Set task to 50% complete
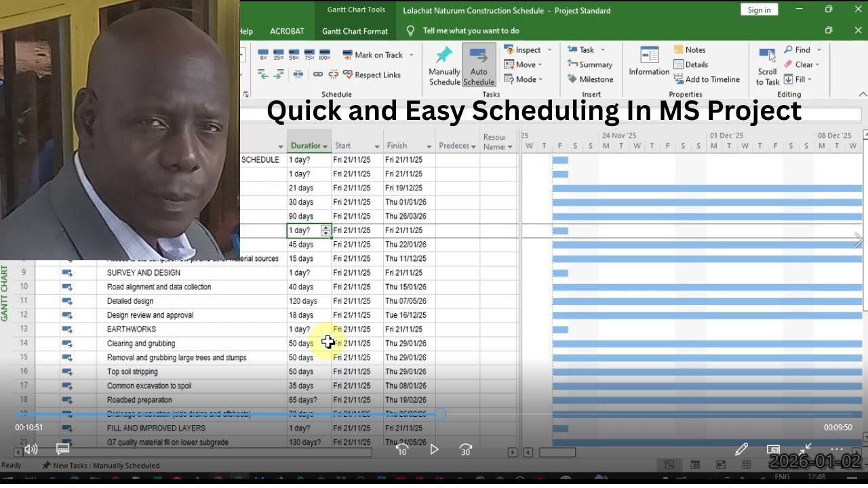868x488 pixels. [x=294, y=55]
